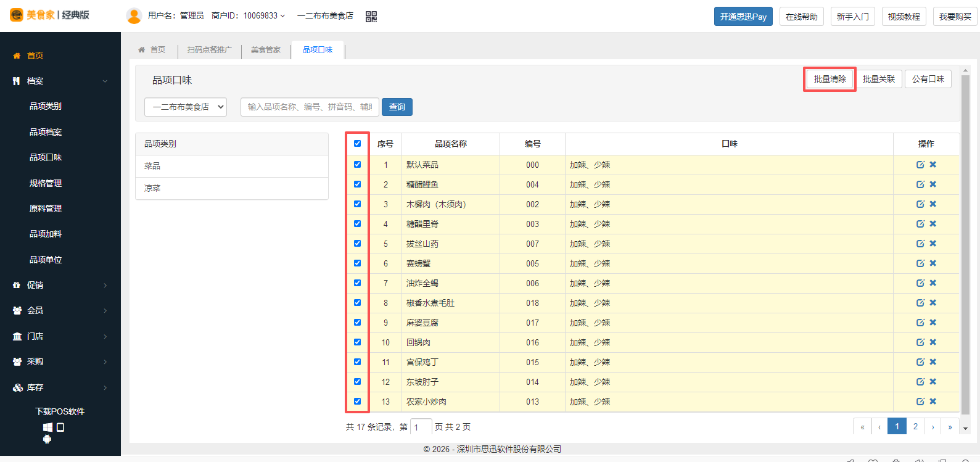Click the Android POS download icon

click(47, 439)
